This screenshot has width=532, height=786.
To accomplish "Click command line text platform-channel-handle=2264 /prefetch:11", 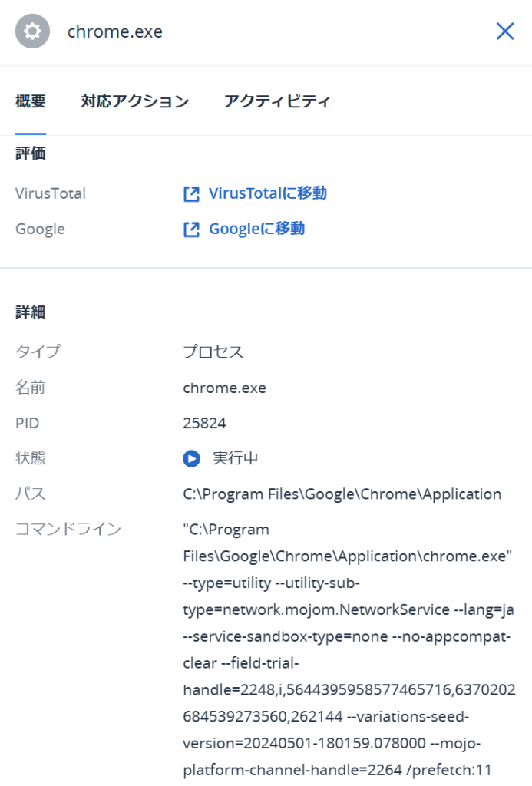I will (x=338, y=770).
